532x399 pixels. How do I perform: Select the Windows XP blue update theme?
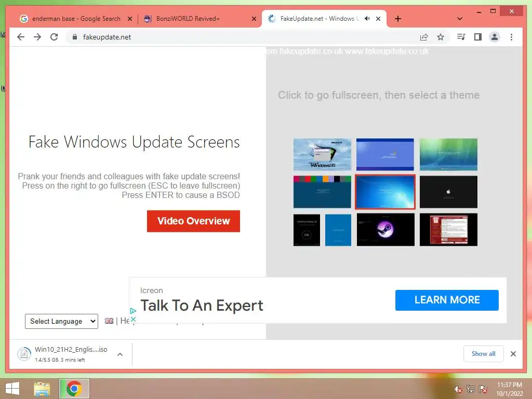pos(385,154)
